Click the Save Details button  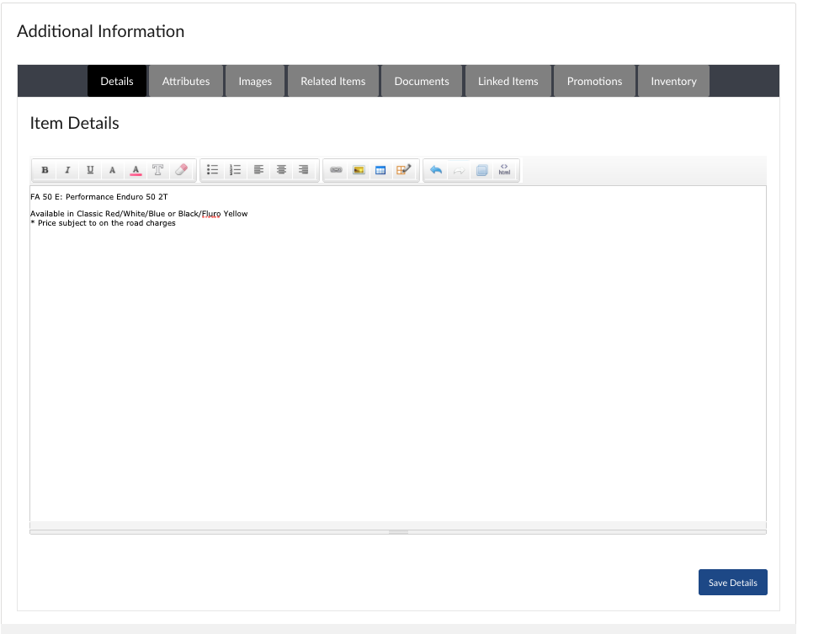(732, 582)
